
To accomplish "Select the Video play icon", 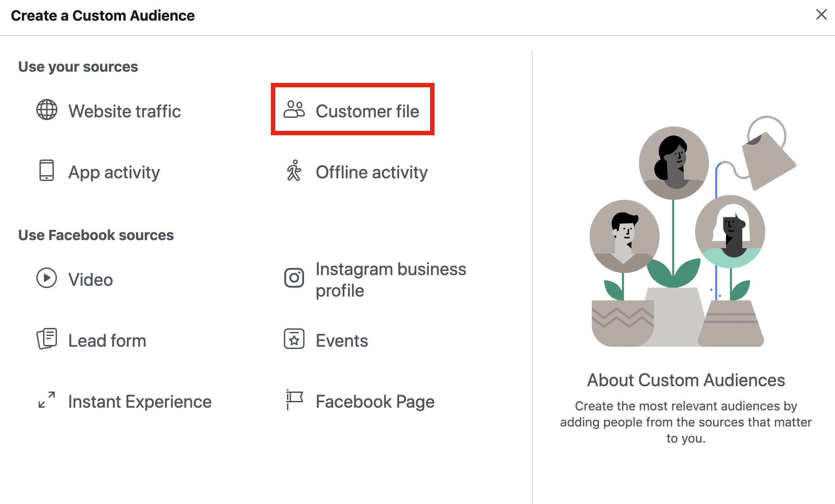I will 46,278.
